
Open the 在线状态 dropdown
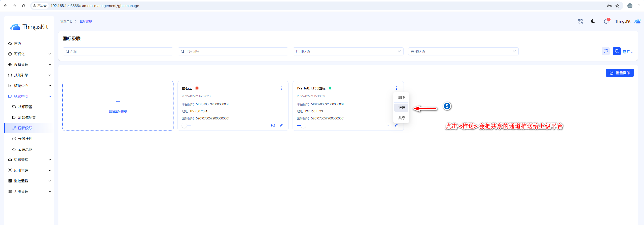coord(463,51)
